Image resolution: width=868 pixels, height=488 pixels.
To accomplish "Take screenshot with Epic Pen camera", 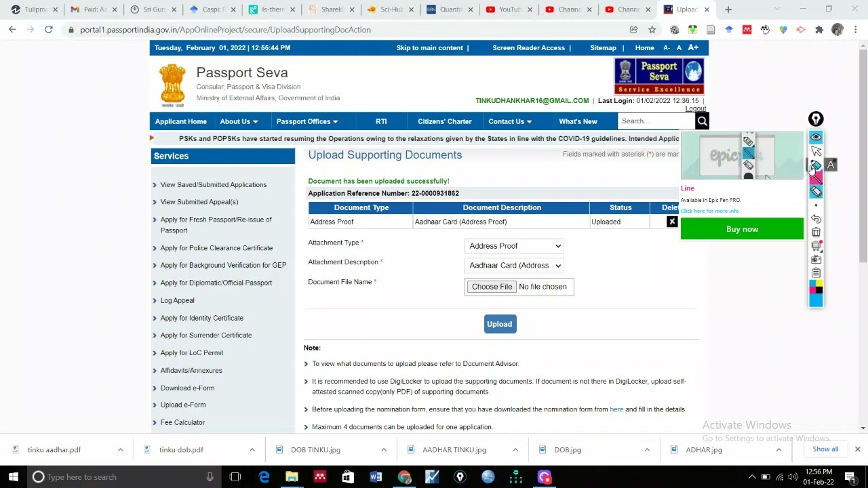I will pyautogui.click(x=816, y=260).
